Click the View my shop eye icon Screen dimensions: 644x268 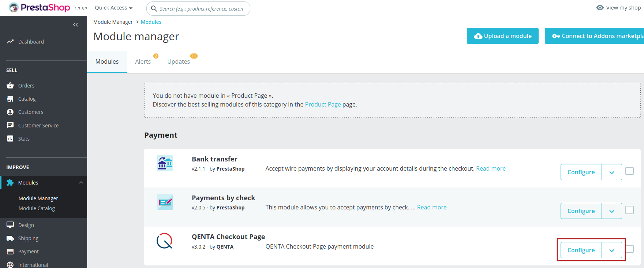pyautogui.click(x=600, y=7)
